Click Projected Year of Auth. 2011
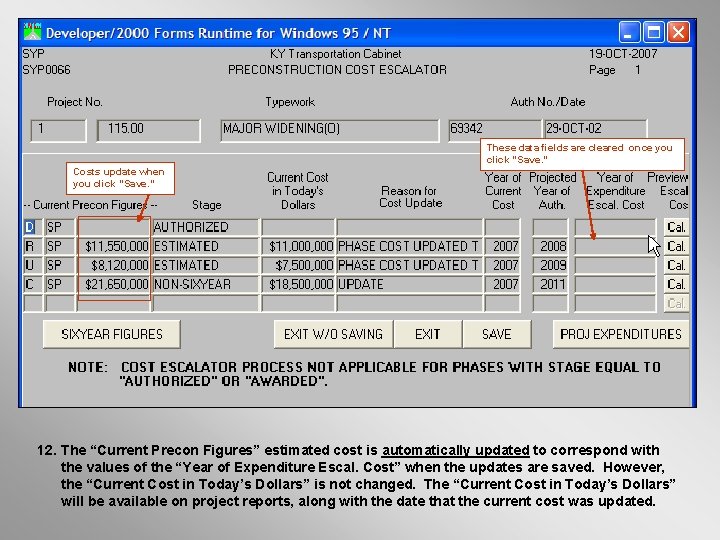The height and width of the screenshot is (540, 720). point(550,285)
